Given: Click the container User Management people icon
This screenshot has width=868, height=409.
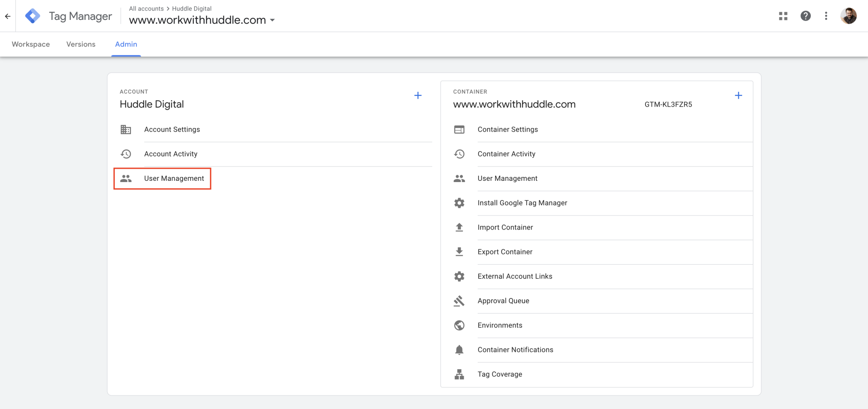Looking at the screenshot, I should tap(459, 179).
